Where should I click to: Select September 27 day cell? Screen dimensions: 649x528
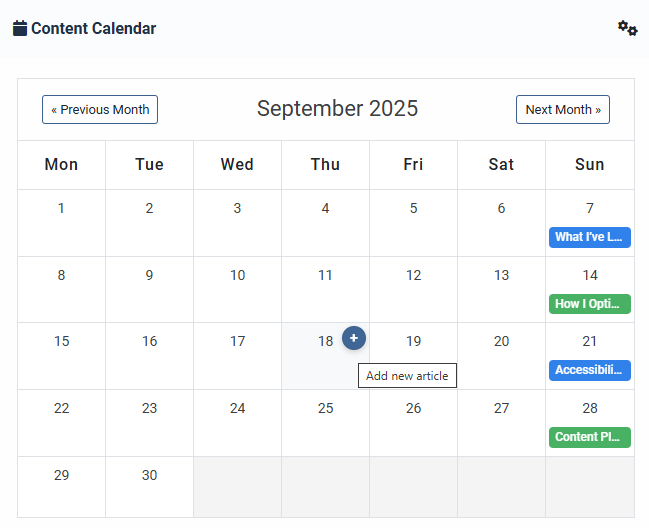click(501, 422)
